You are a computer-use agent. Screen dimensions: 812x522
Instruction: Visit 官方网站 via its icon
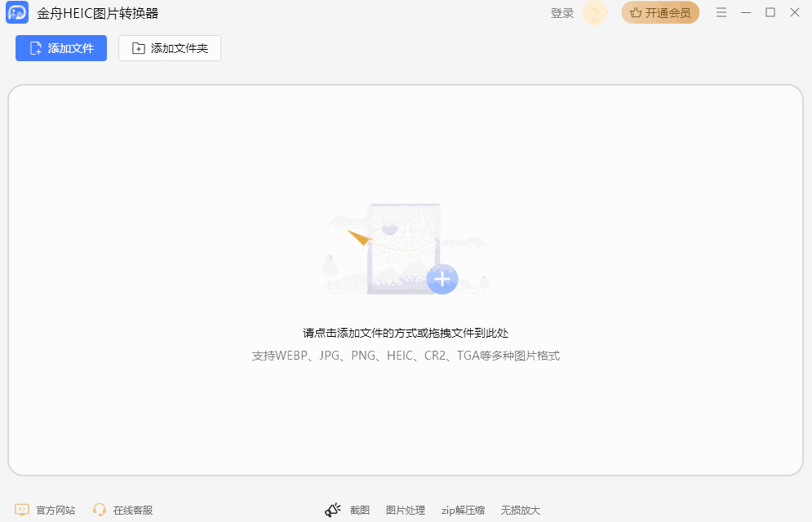click(x=22, y=509)
